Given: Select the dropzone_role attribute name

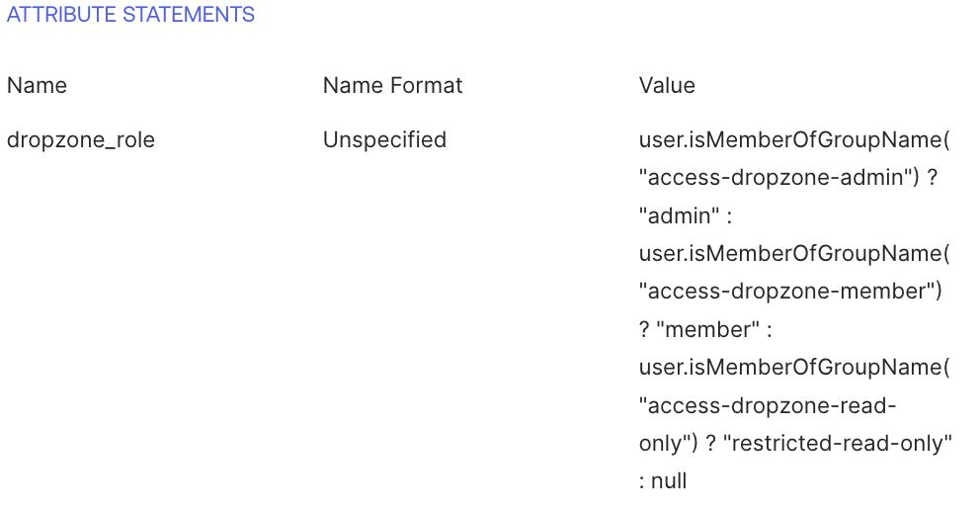Looking at the screenshot, I should tap(81, 140).
